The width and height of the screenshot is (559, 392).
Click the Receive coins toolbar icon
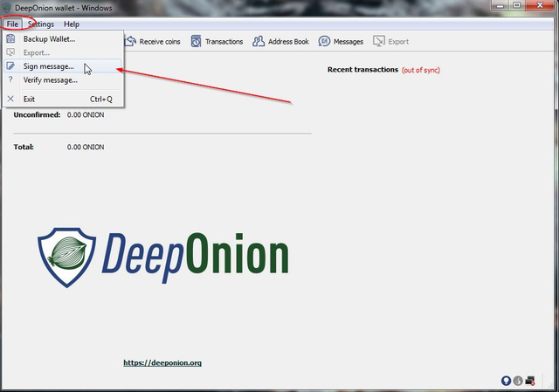pos(130,41)
